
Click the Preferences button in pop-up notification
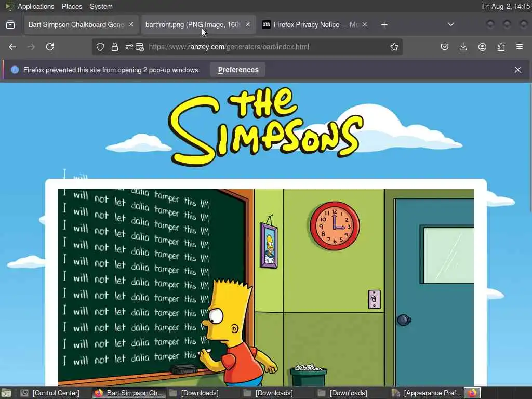tap(238, 70)
